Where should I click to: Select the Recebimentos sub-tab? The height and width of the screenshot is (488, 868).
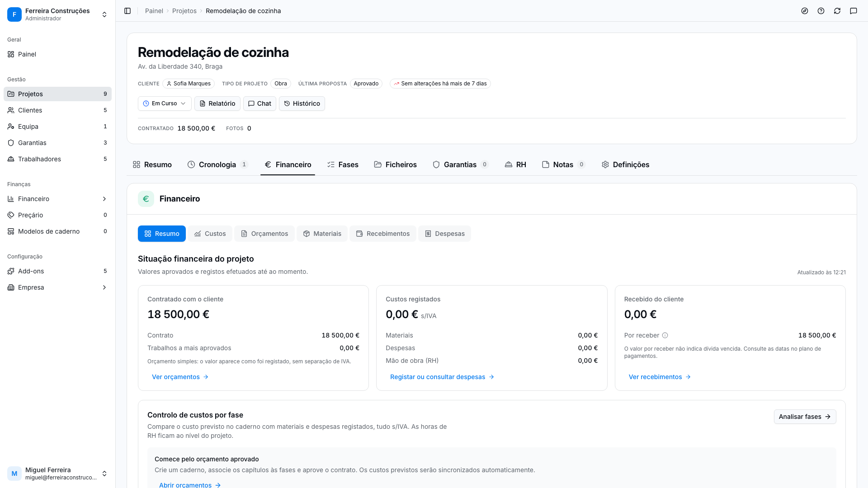click(383, 234)
